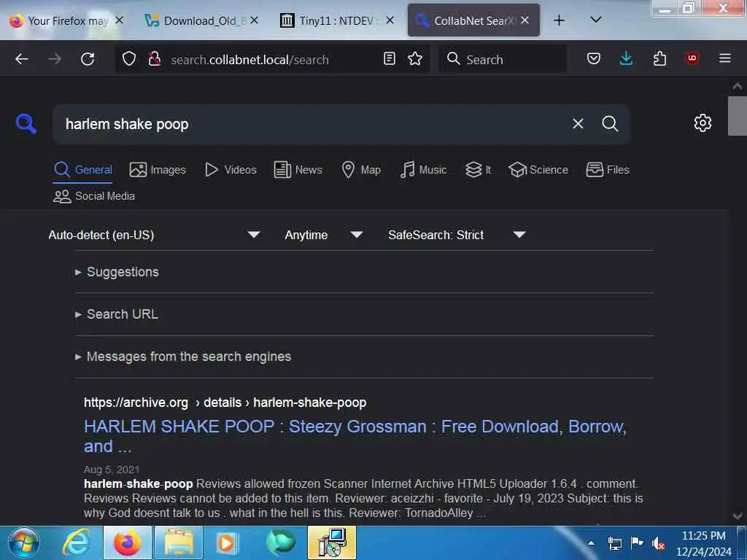Switch to the News category

coord(298,169)
